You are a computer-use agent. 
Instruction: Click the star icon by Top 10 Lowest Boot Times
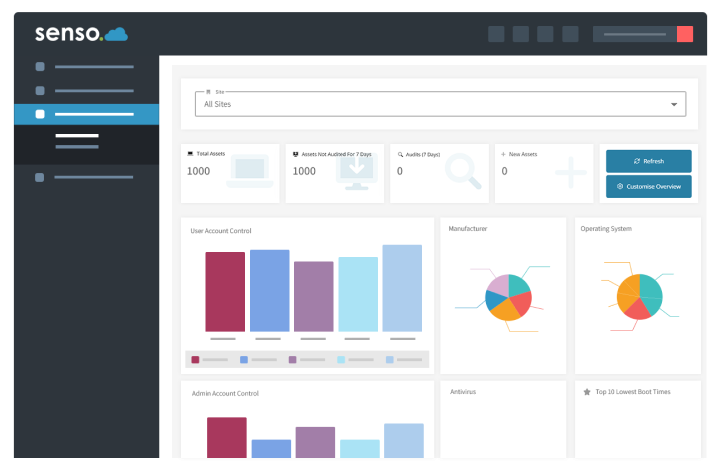click(587, 392)
